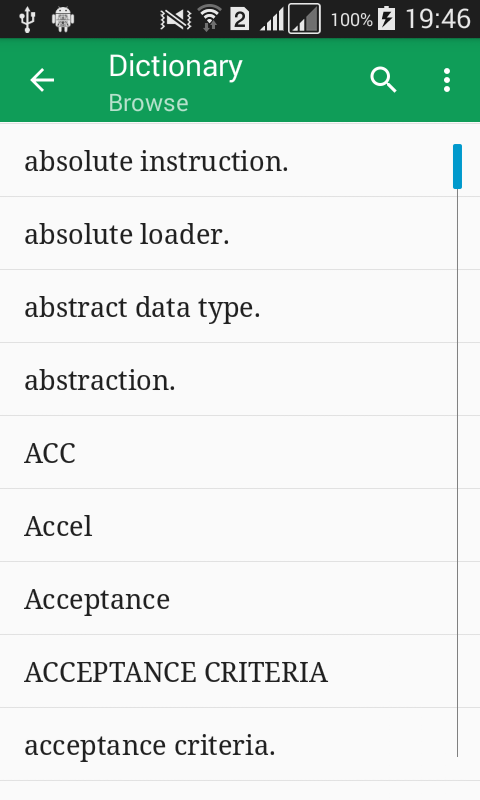This screenshot has width=480, height=800.
Task: Tap the Dictionary title text
Action: coord(175,67)
